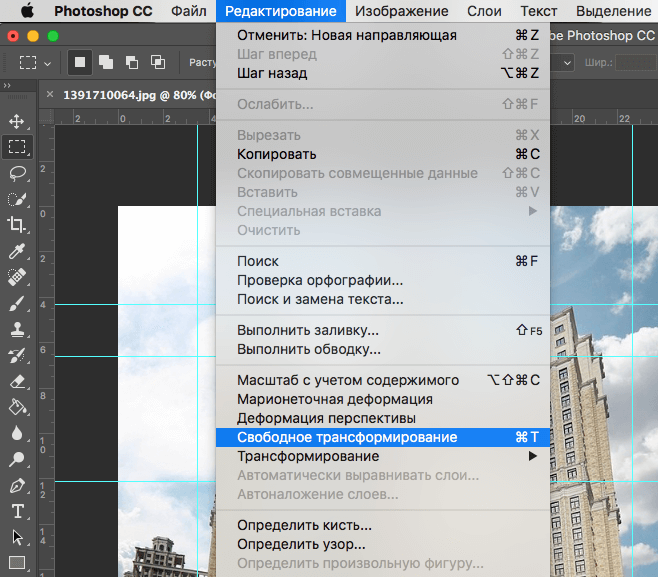The height and width of the screenshot is (577, 658).
Task: Close the Редактирование menu via its title
Action: tap(281, 11)
